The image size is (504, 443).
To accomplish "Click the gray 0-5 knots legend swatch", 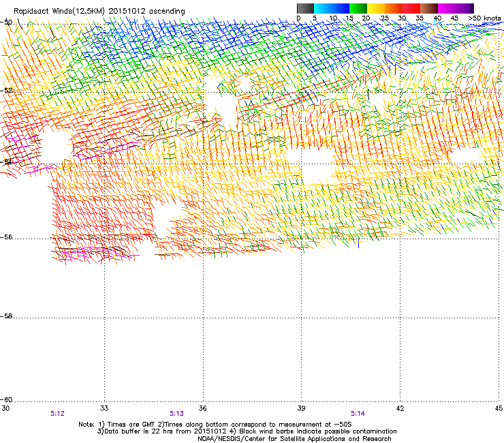I will (x=306, y=8).
